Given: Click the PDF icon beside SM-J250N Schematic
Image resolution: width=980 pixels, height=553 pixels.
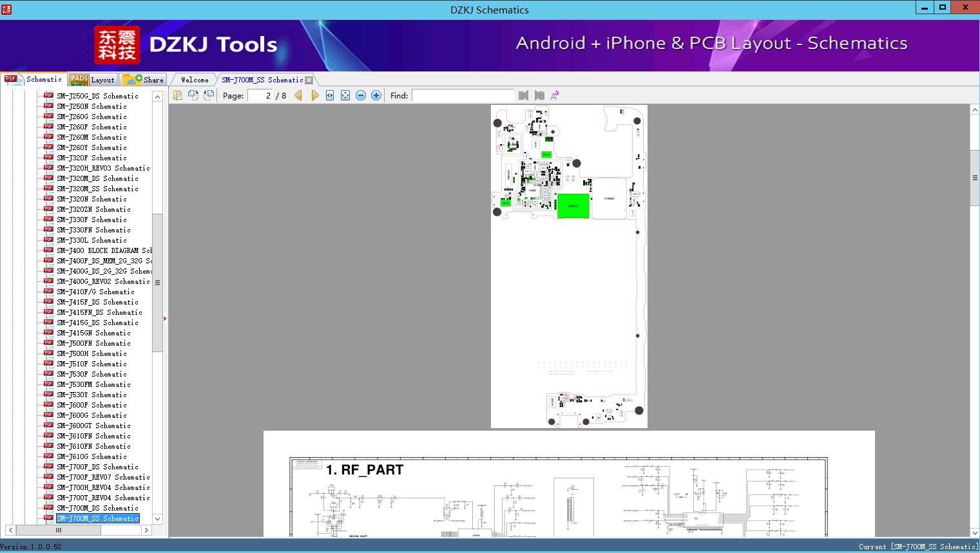Looking at the screenshot, I should (48, 106).
